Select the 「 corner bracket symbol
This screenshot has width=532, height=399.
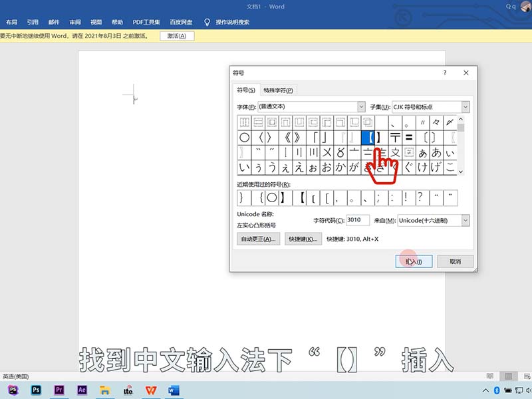(x=313, y=138)
